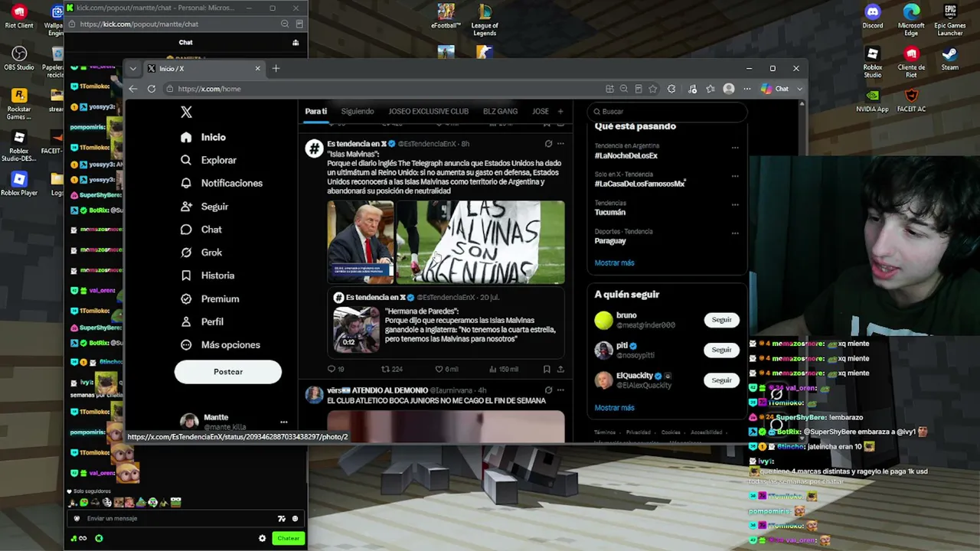Open a new tab in the X browser window
Viewport: 980px width, 551px height.
coord(276,68)
